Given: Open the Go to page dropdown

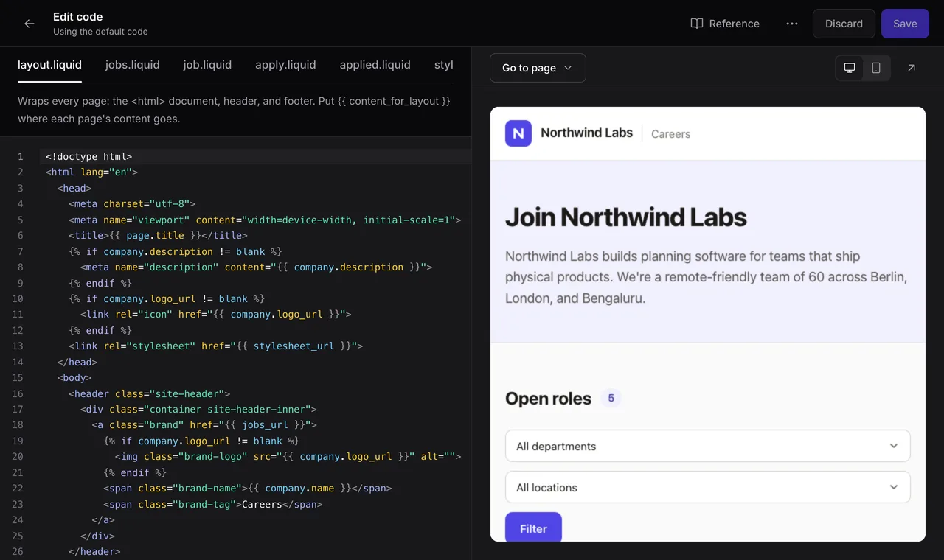Looking at the screenshot, I should [538, 68].
